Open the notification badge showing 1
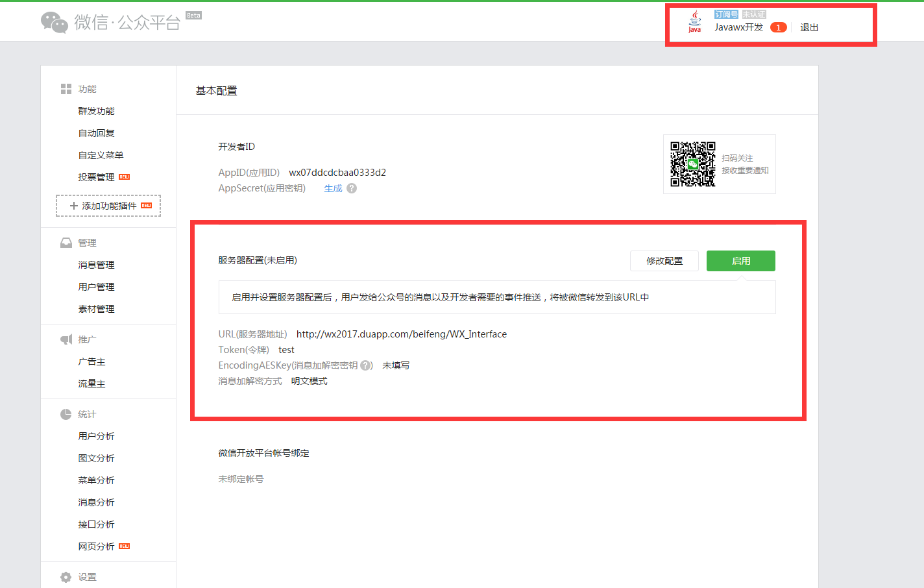Screen dimensions: 924x588 (779, 27)
